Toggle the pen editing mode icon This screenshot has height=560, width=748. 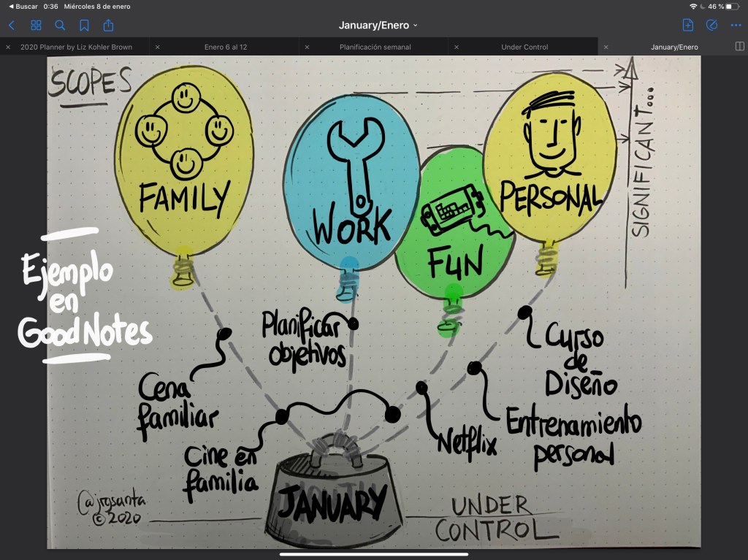tap(711, 26)
